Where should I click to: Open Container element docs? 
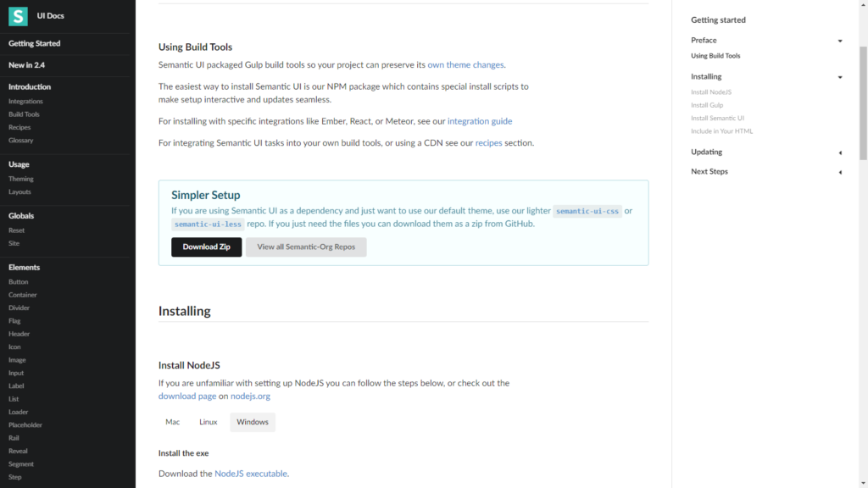pyautogui.click(x=23, y=295)
